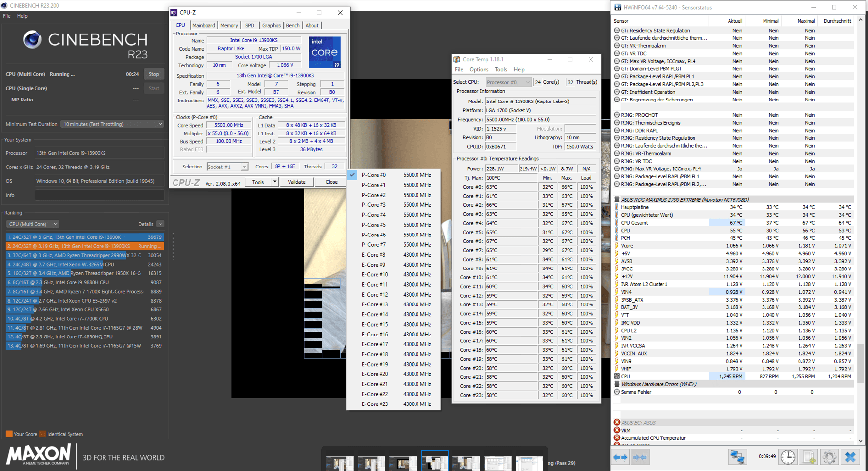Open Minimum Test Duration dropdown
The width and height of the screenshot is (868, 471).
coord(112,124)
